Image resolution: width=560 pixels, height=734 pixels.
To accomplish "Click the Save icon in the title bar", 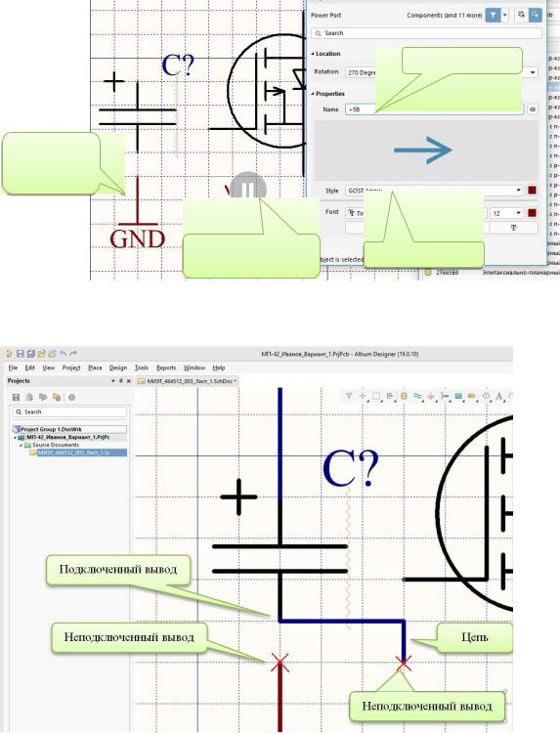I will tap(21, 354).
